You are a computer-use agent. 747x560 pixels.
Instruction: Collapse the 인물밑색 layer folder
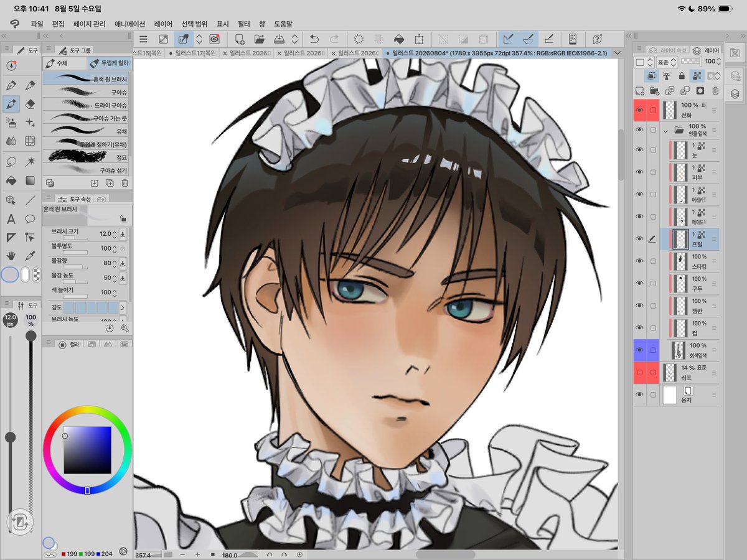point(665,131)
